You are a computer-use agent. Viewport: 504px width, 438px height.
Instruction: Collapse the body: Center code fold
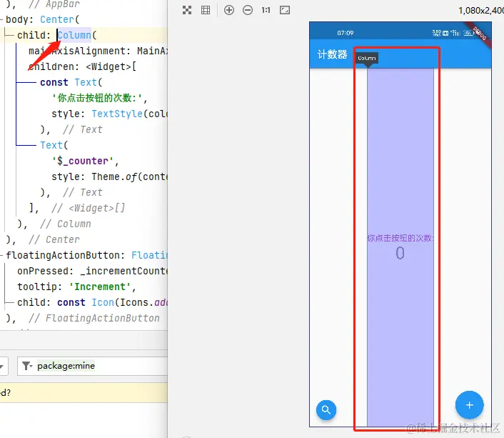3,19
